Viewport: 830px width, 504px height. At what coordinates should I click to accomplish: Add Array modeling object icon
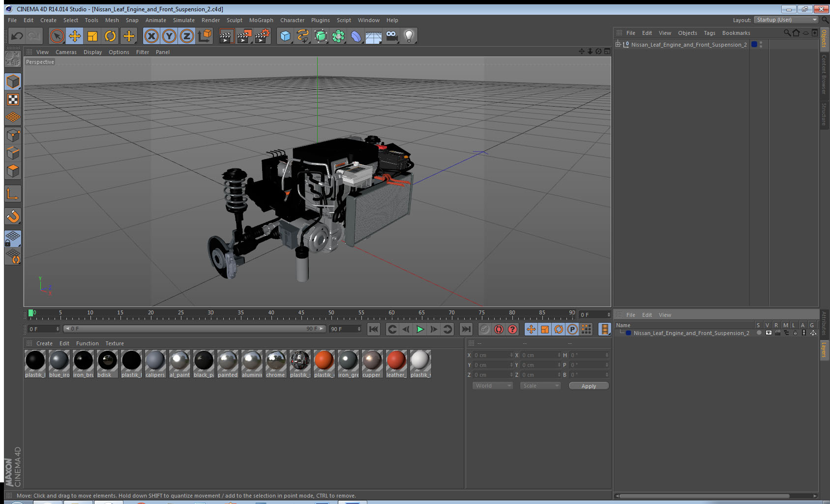pyautogui.click(x=338, y=36)
